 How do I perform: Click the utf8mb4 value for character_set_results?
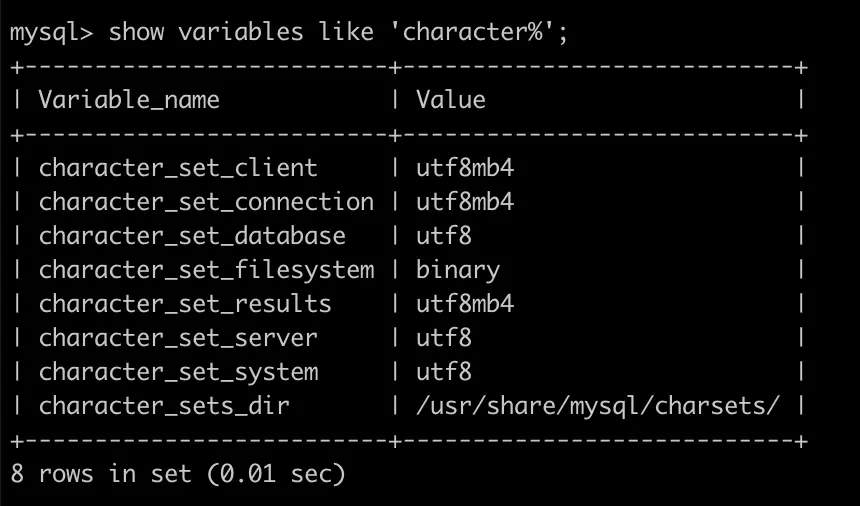(465, 304)
